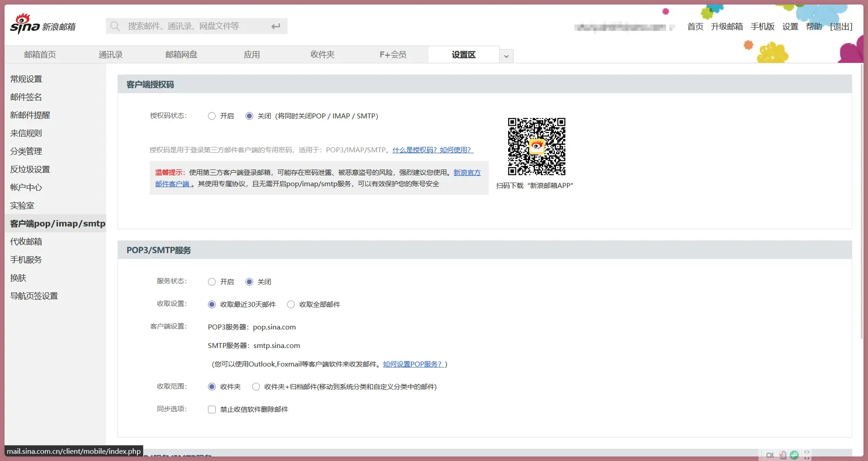Focus the mail search input field
This screenshot has height=461, width=868.
194,26
